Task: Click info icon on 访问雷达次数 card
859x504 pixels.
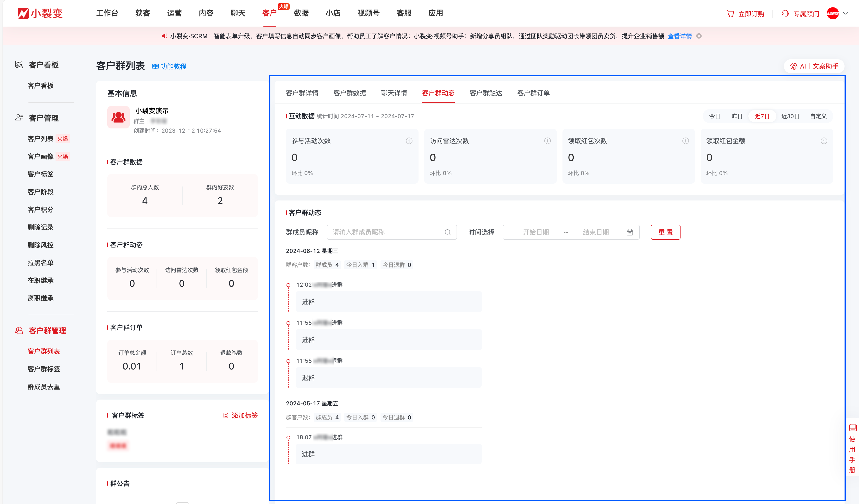Action: [x=547, y=141]
